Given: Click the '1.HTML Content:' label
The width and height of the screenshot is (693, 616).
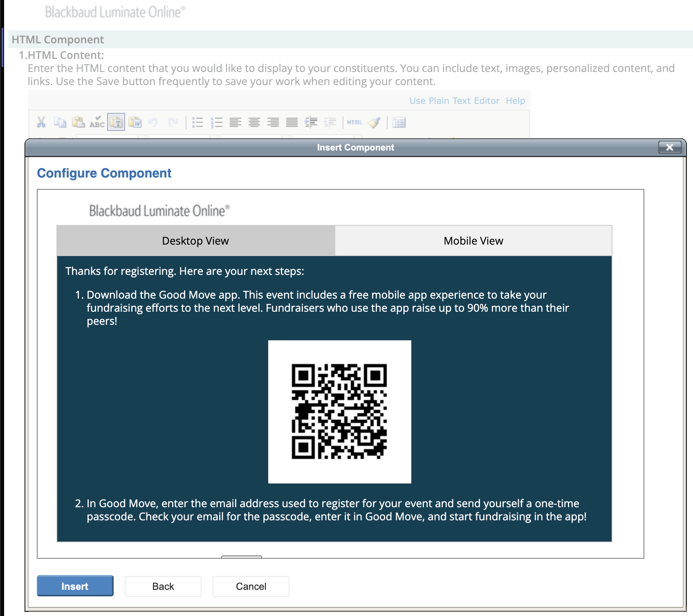Looking at the screenshot, I should (61, 55).
